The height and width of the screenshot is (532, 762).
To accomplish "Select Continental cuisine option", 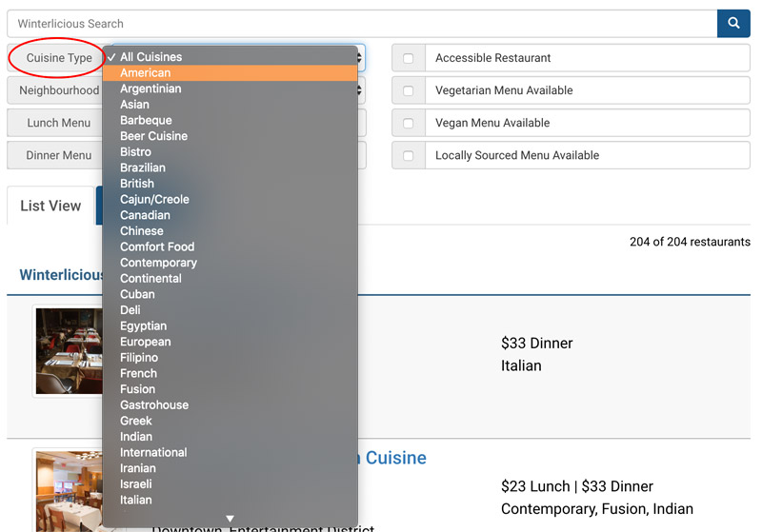I will click(231, 279).
